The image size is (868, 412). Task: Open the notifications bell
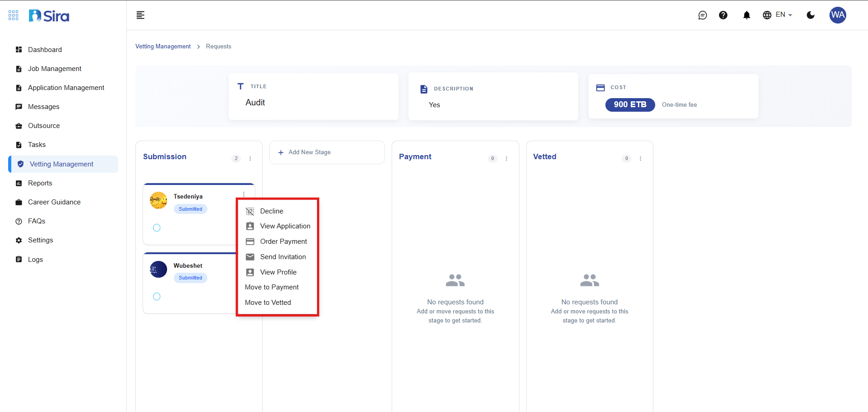point(746,15)
